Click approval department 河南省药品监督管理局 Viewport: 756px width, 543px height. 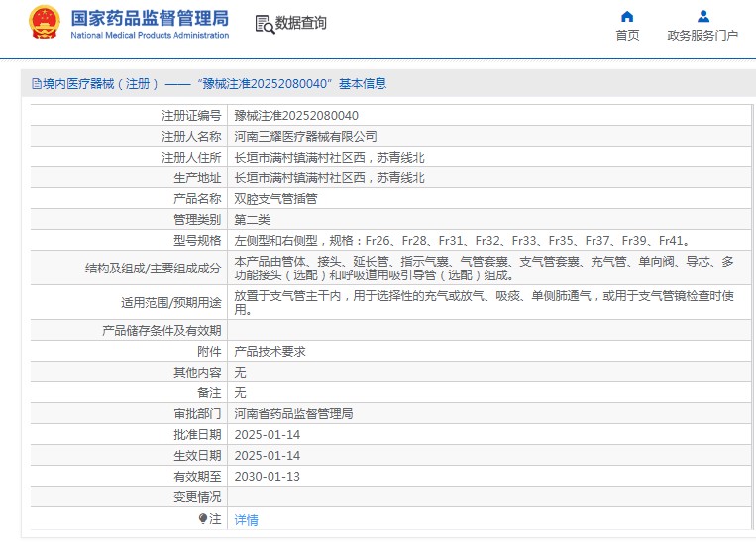coord(293,413)
